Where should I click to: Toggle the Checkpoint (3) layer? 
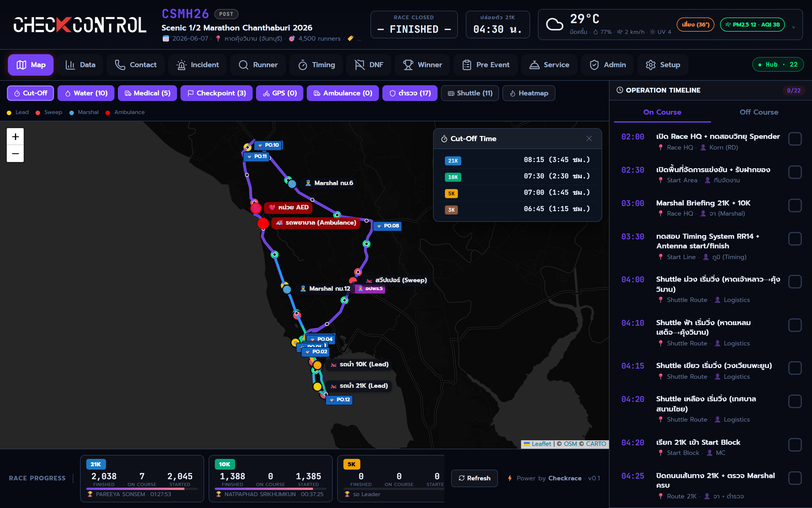[217, 93]
